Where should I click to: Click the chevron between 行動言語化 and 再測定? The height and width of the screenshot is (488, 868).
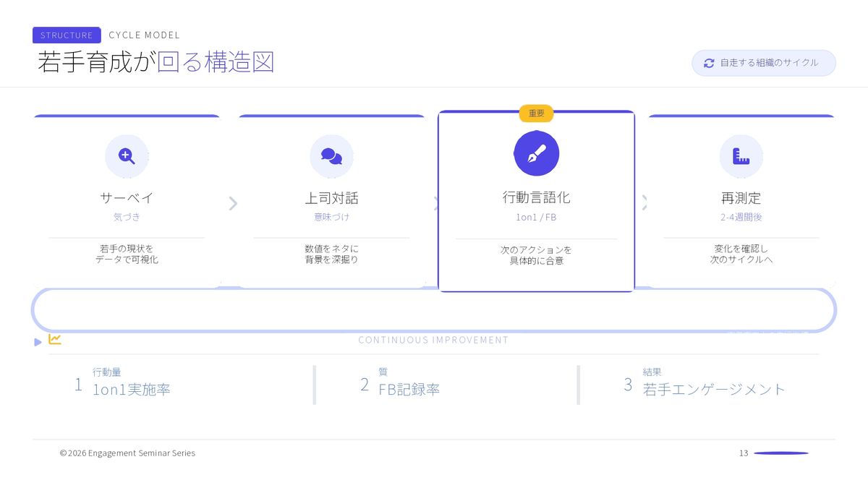[644, 204]
